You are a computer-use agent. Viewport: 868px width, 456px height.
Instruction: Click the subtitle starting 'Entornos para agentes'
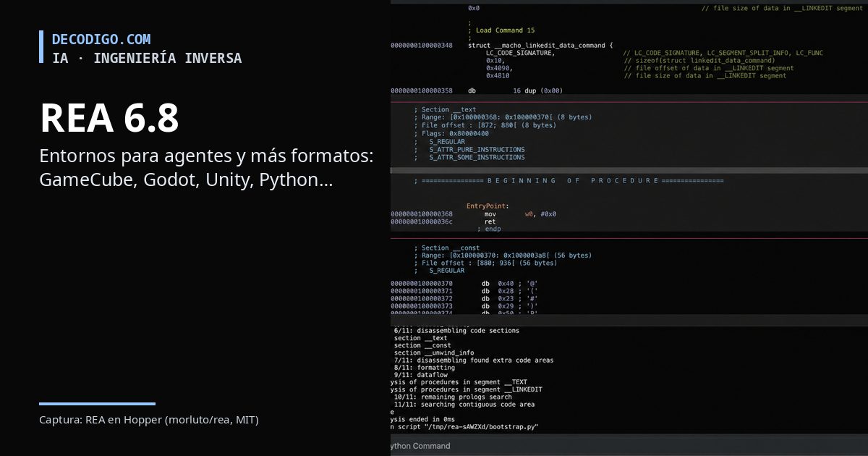(x=206, y=168)
